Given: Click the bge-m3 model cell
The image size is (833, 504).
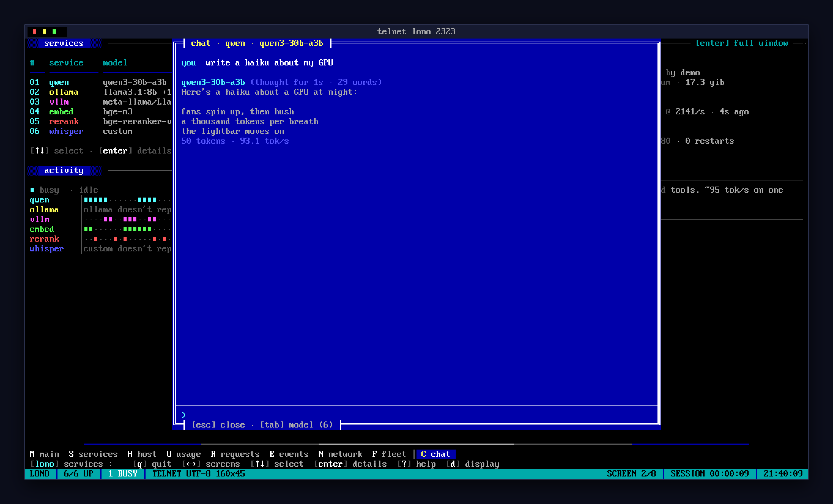Looking at the screenshot, I should [x=118, y=112].
